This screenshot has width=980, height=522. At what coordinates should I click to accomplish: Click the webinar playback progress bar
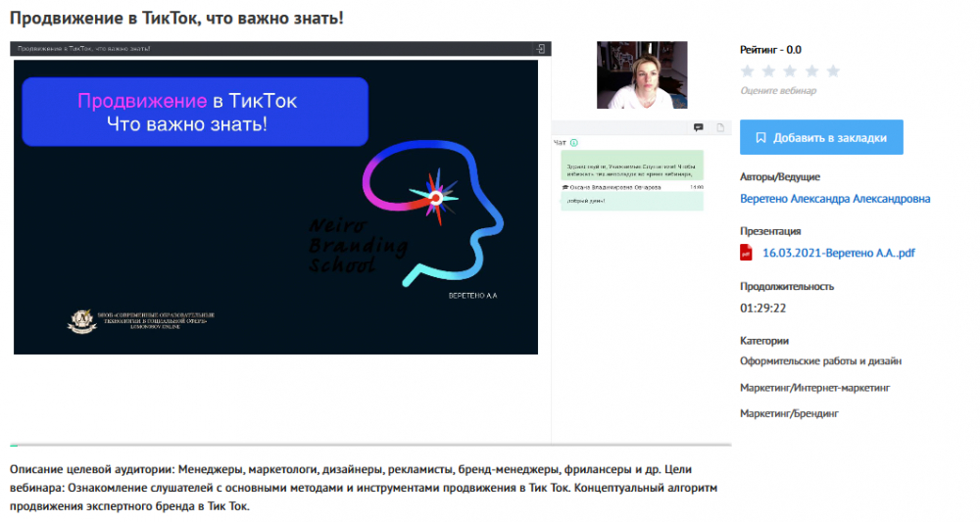pos(372,446)
